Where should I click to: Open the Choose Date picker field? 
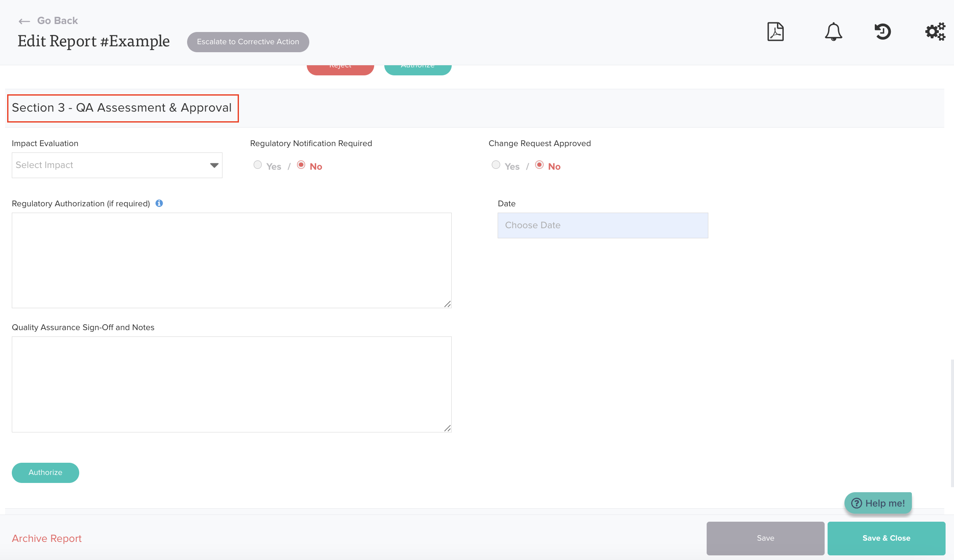tap(603, 225)
